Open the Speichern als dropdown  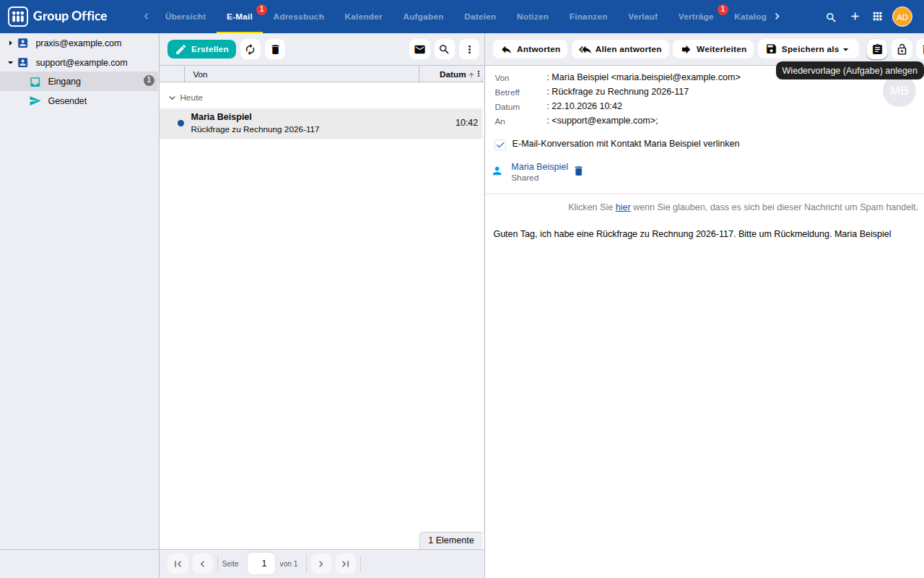[x=808, y=49]
